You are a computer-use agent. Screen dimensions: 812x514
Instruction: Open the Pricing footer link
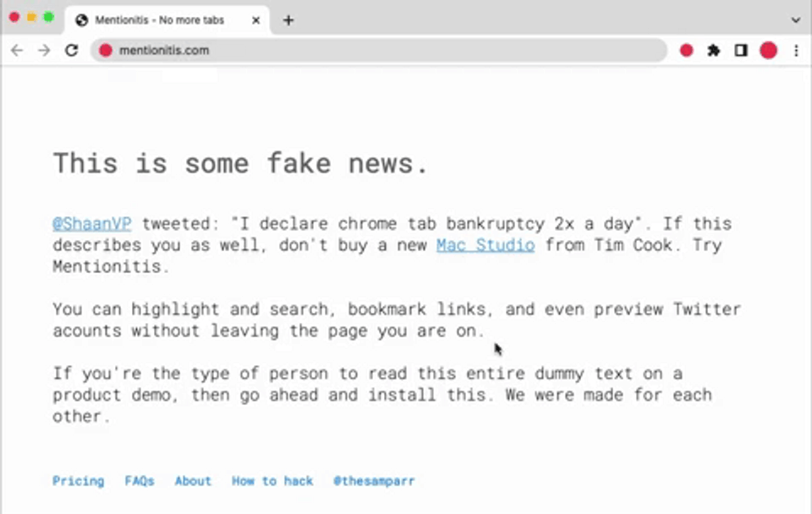click(78, 481)
